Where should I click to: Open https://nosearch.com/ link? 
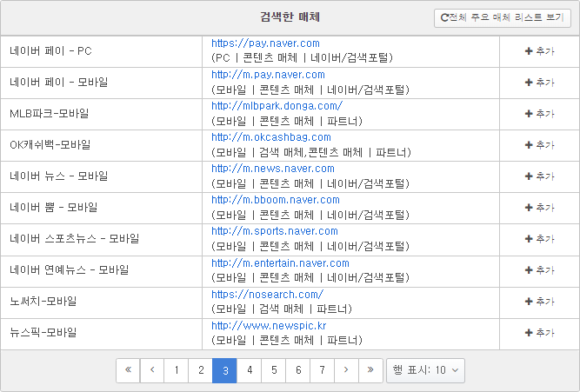pos(268,295)
